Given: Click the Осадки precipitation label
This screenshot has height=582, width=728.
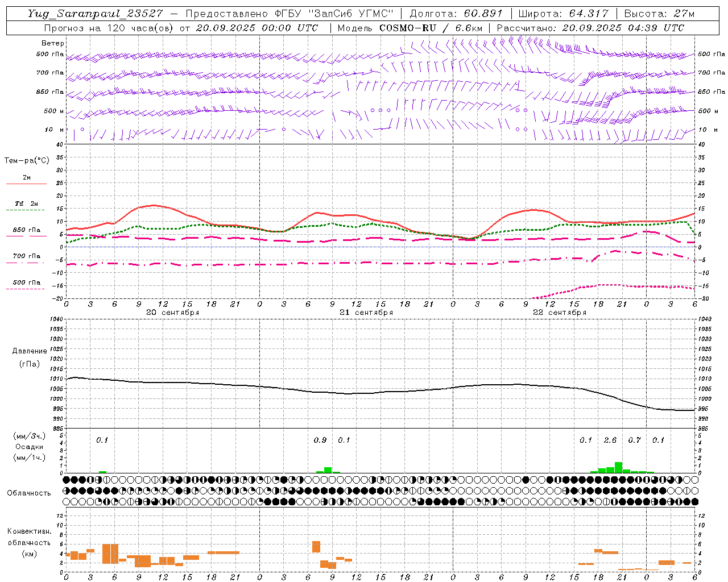Looking at the screenshot, I should point(30,447).
